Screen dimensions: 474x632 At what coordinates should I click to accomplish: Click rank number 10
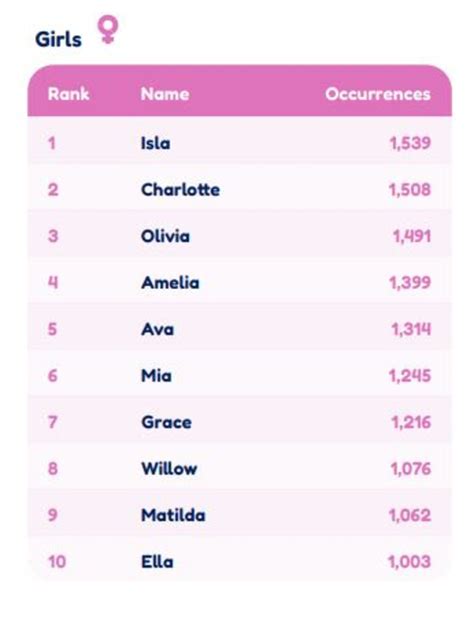point(57,562)
